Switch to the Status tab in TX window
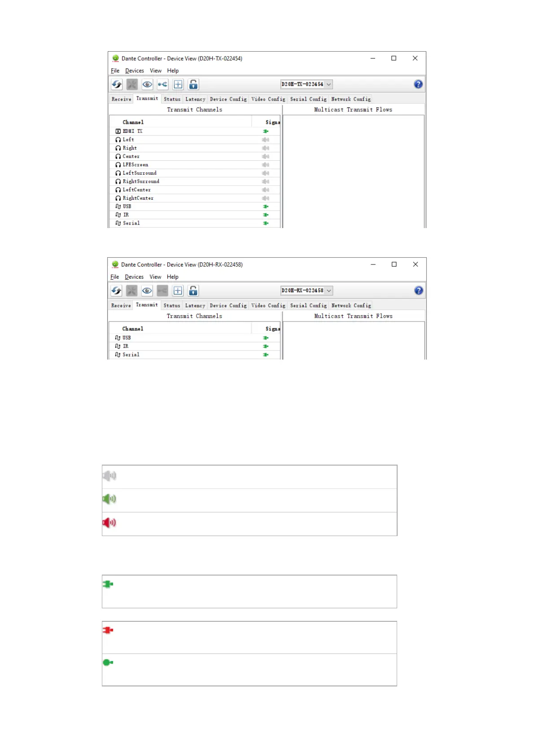534x756 pixels. [x=172, y=99]
